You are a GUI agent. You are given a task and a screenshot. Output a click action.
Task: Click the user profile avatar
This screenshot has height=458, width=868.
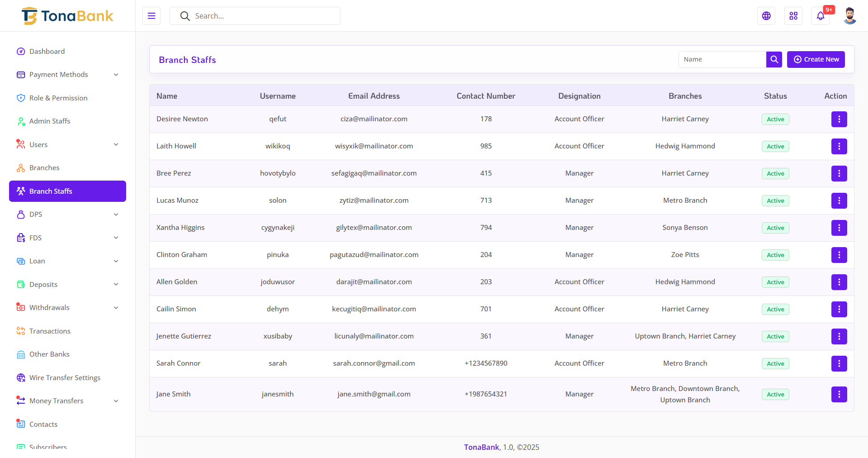click(x=849, y=16)
